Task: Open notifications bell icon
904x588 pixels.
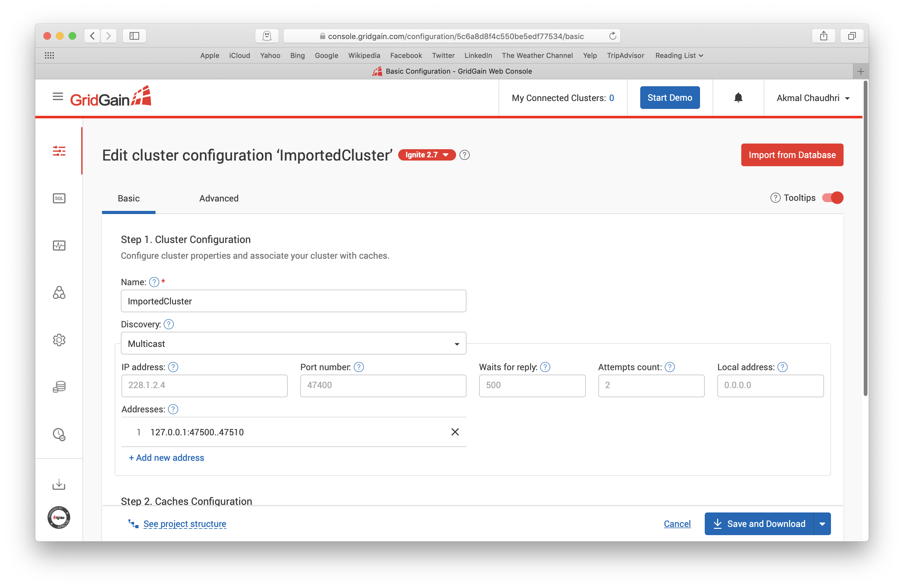Action: click(738, 98)
